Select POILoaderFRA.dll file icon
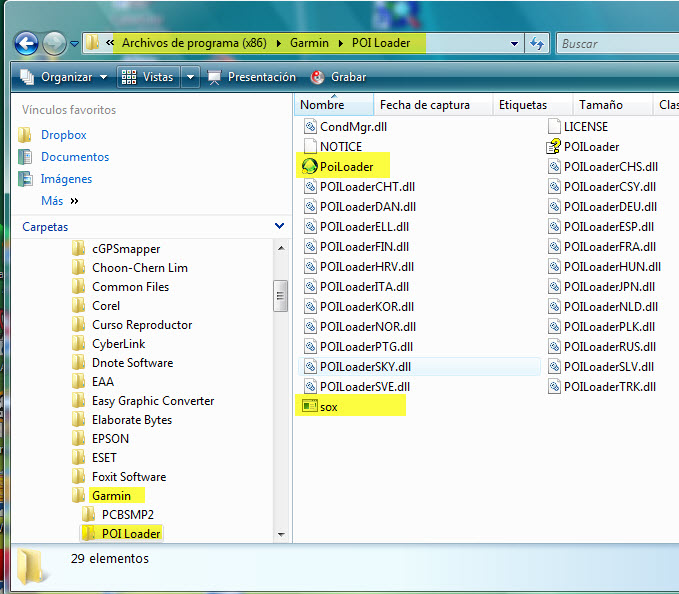 tap(554, 247)
